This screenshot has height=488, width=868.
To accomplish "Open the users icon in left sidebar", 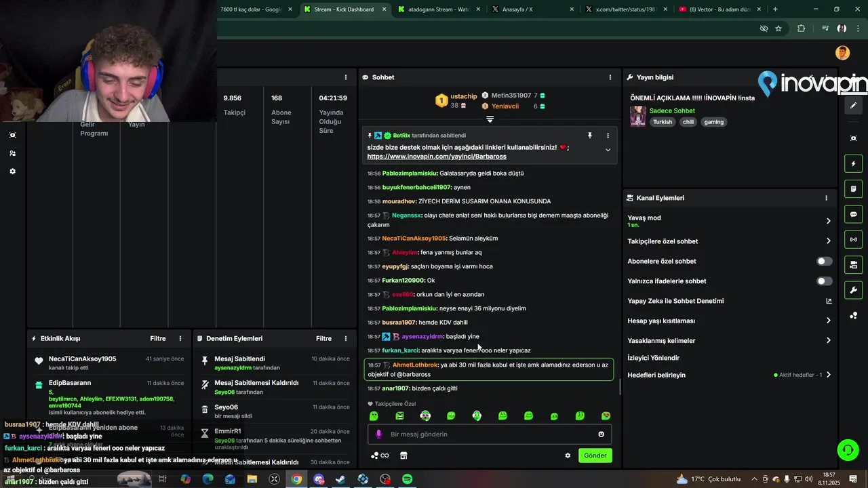I will (x=12, y=153).
